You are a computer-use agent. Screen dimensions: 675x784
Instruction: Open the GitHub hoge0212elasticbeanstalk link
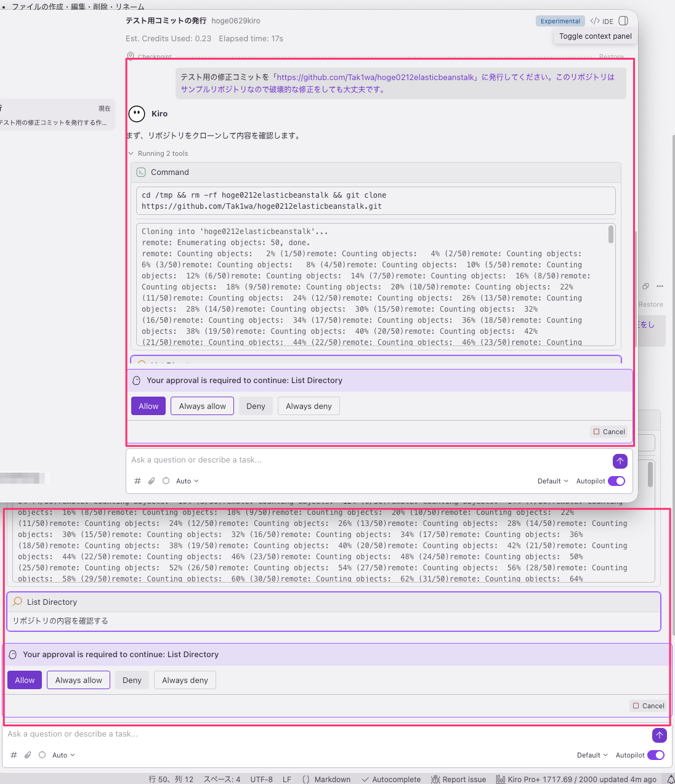pyautogui.click(x=376, y=77)
